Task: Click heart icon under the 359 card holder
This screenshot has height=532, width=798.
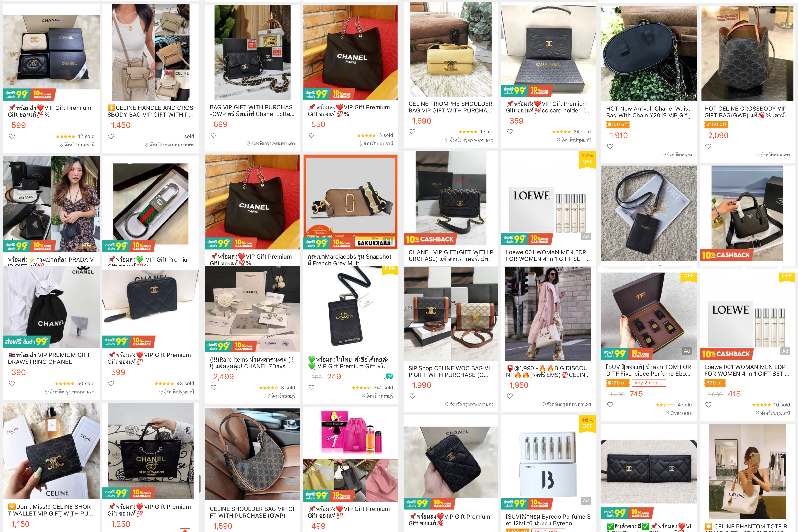Action: (x=510, y=132)
